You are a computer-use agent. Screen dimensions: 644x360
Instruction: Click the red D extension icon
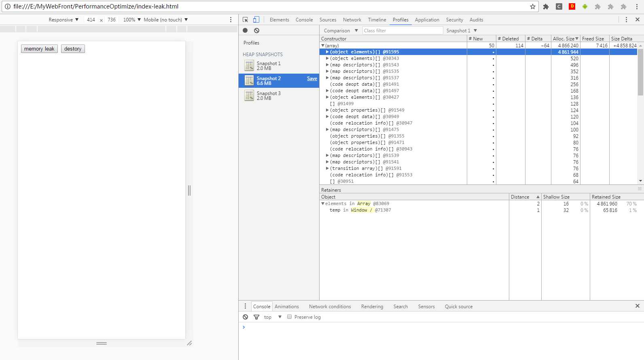(x=572, y=6)
